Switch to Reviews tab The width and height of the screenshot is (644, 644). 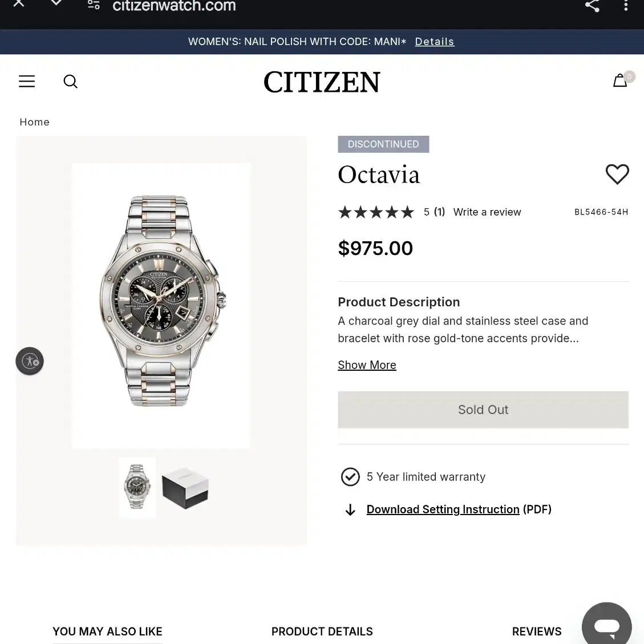point(536,631)
